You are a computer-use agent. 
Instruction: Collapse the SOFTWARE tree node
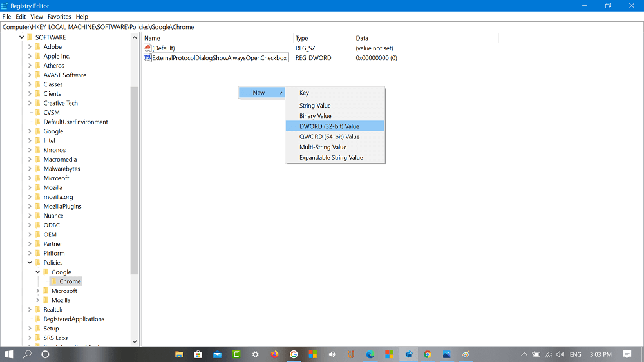pyautogui.click(x=21, y=37)
